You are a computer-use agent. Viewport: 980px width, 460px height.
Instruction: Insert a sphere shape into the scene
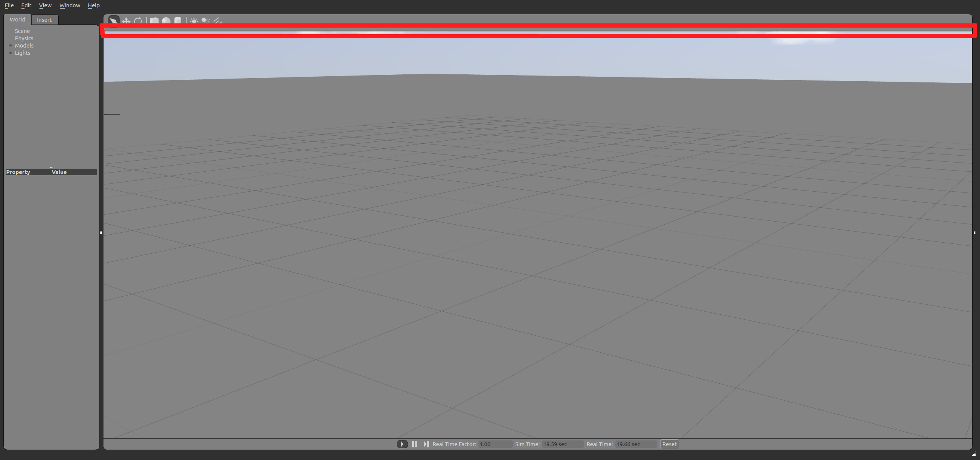(166, 21)
